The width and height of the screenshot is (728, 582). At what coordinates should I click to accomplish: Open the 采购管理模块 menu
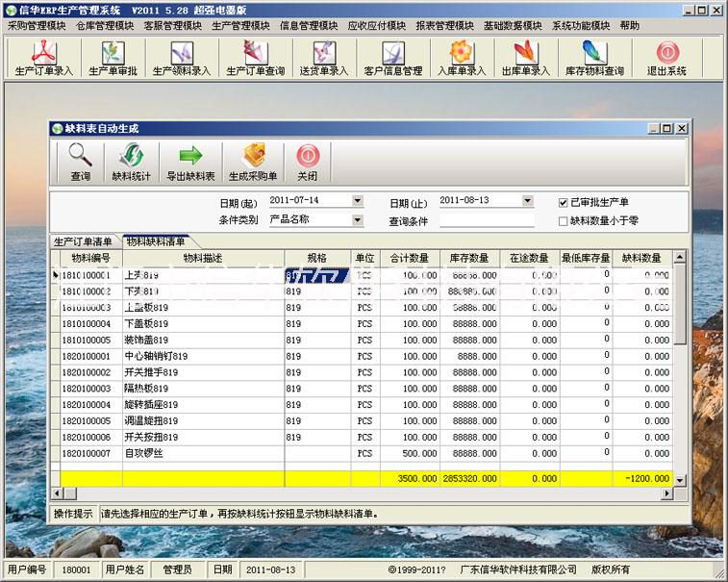click(37, 26)
